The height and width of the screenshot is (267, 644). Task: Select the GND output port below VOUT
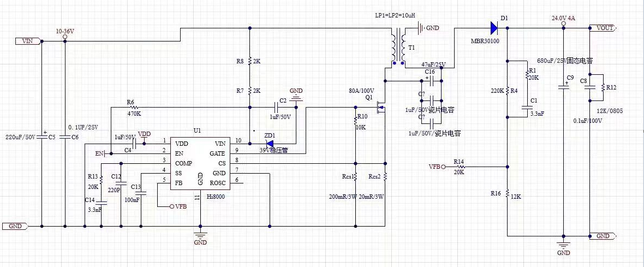(603, 236)
